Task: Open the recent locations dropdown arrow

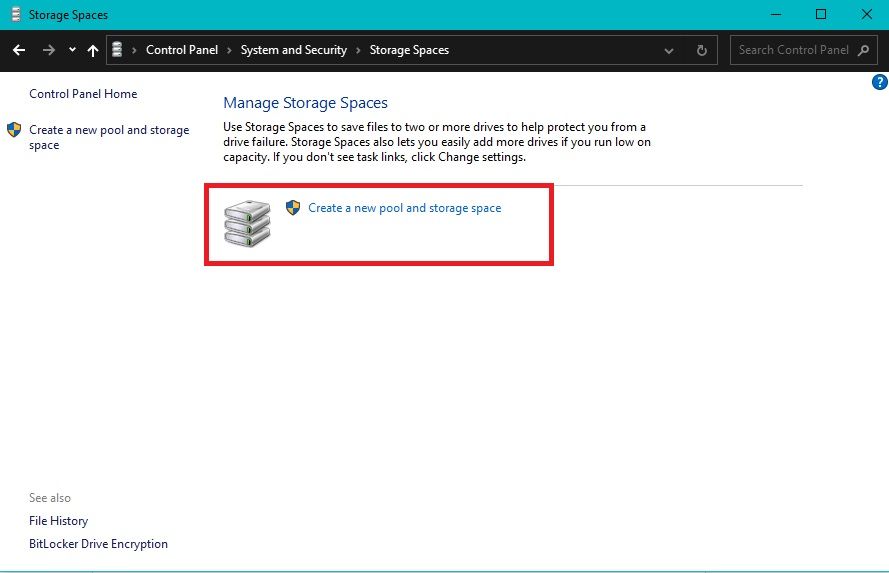Action: pyautogui.click(x=72, y=50)
